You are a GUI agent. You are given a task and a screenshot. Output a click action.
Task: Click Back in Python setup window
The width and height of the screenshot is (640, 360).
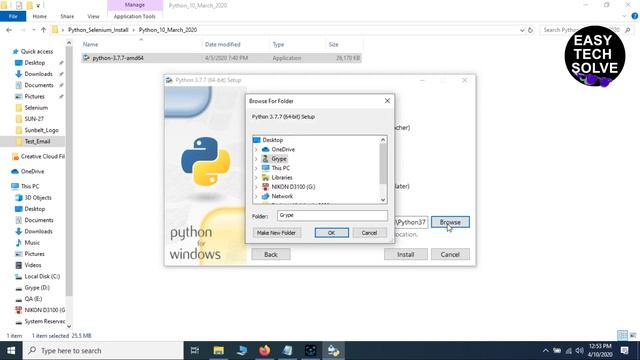click(x=271, y=254)
